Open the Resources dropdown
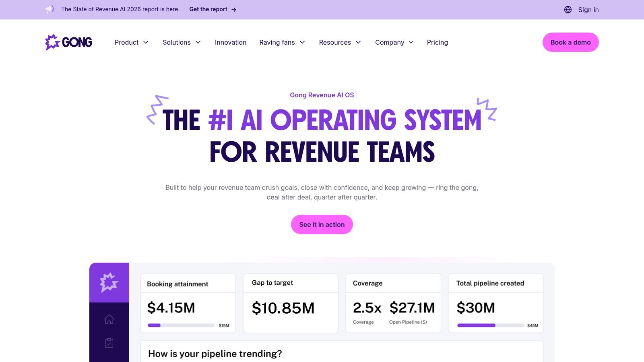This screenshot has width=644, height=362. [340, 42]
